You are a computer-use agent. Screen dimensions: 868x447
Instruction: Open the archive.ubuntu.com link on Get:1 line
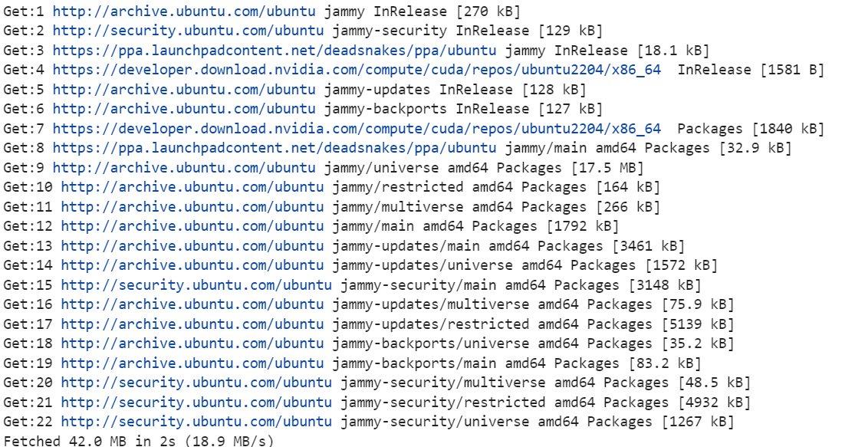184,11
